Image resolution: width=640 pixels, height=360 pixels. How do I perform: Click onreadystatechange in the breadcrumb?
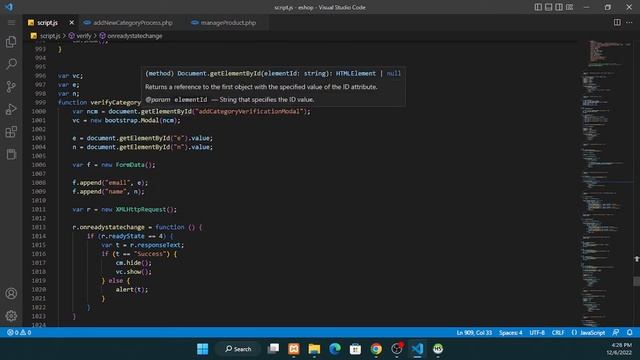135,36
